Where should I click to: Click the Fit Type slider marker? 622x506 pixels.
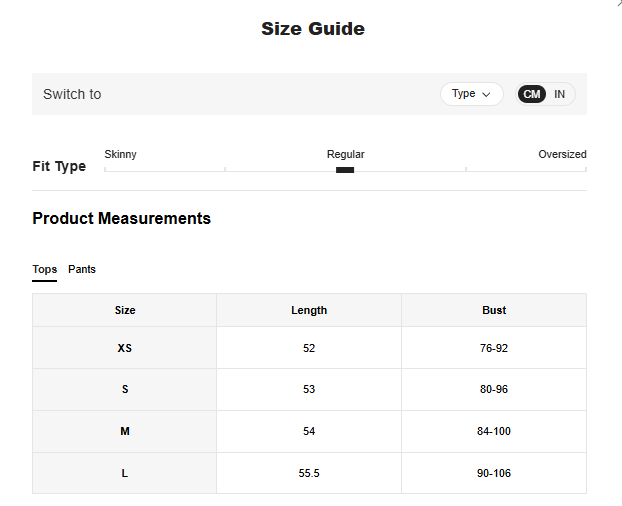coord(345,170)
